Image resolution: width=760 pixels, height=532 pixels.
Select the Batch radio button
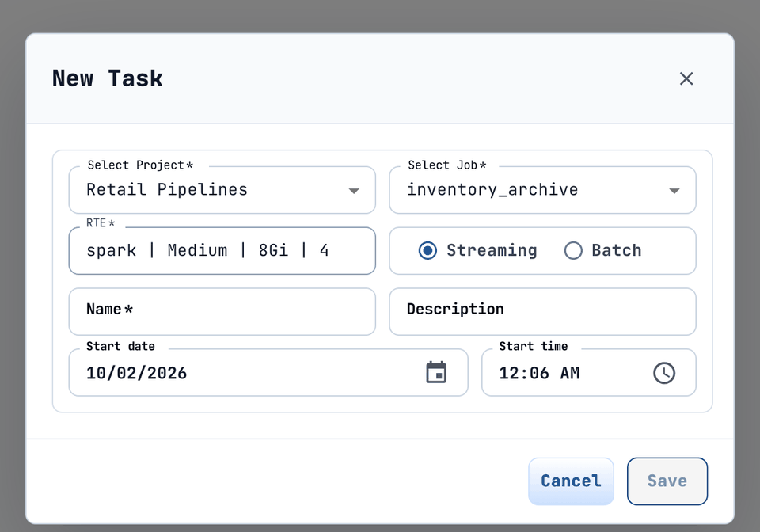pyautogui.click(x=573, y=250)
